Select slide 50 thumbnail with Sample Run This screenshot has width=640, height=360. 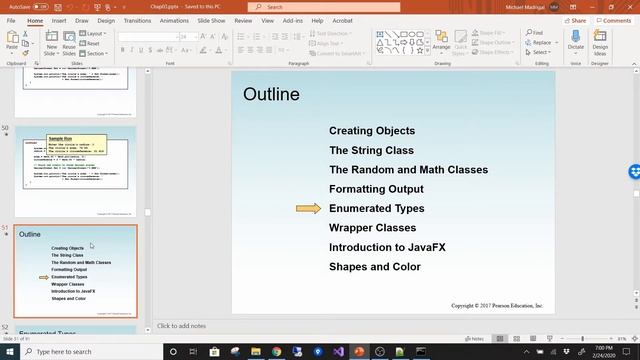point(76,171)
